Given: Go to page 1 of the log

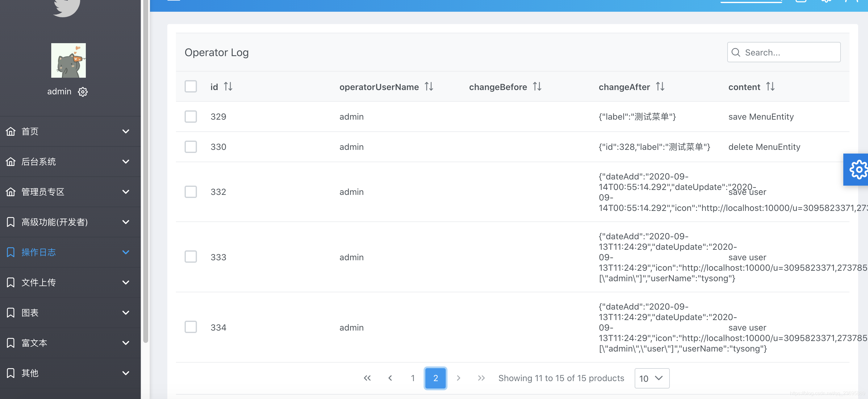Looking at the screenshot, I should pos(413,378).
